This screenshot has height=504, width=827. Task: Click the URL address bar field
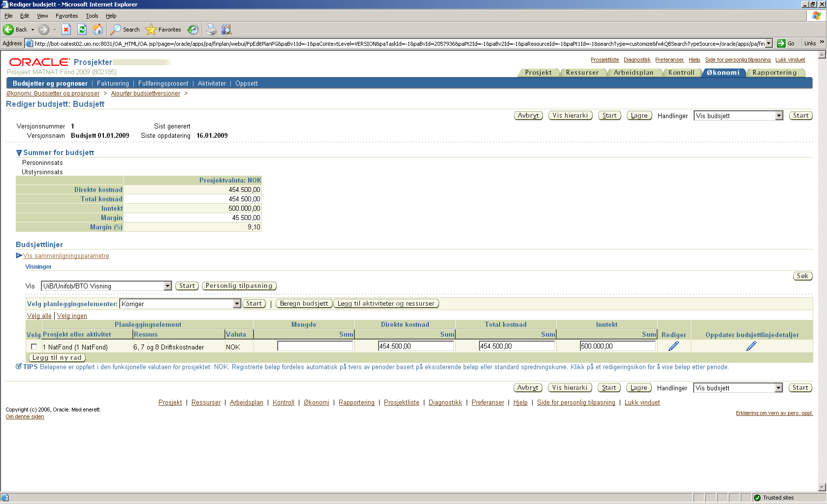(399, 43)
